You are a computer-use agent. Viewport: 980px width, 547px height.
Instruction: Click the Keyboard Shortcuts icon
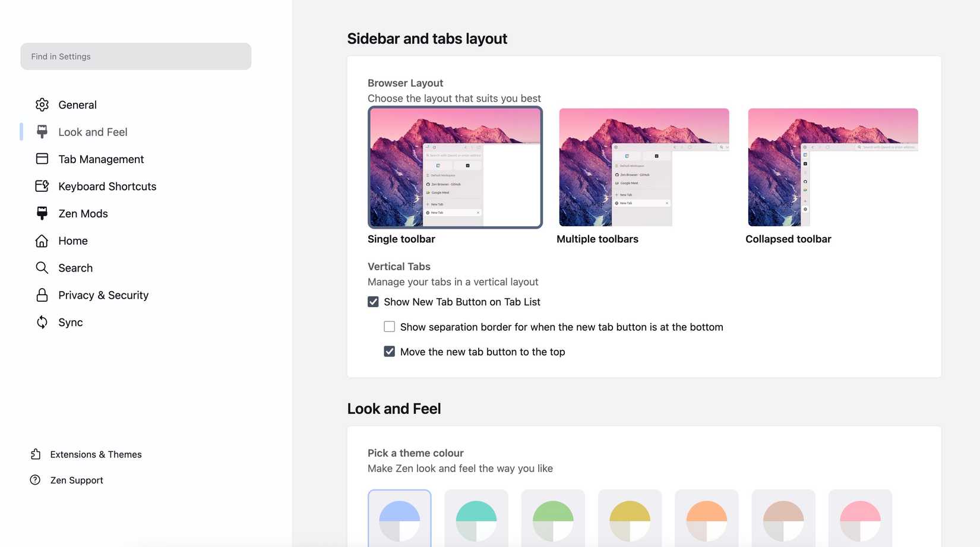[42, 186]
